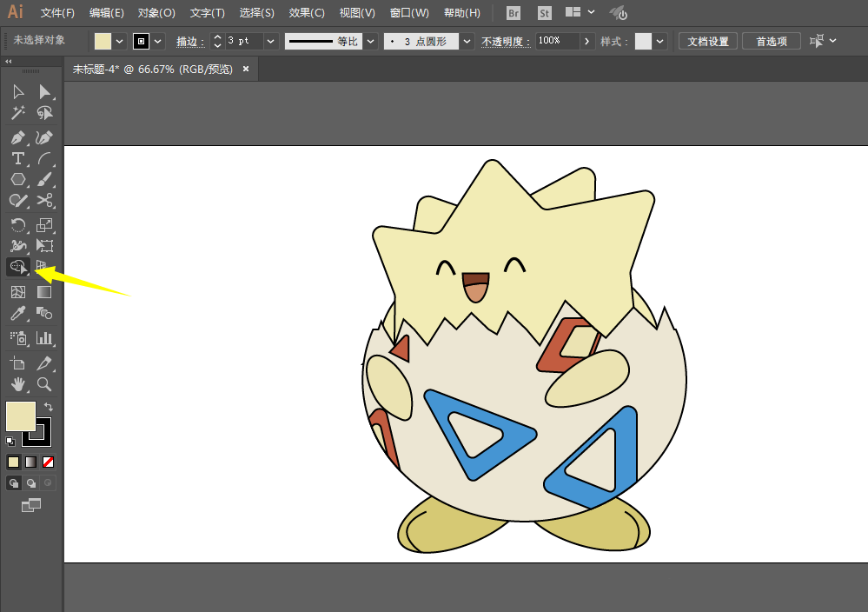Click the Change Screen Mode icon

(x=31, y=504)
